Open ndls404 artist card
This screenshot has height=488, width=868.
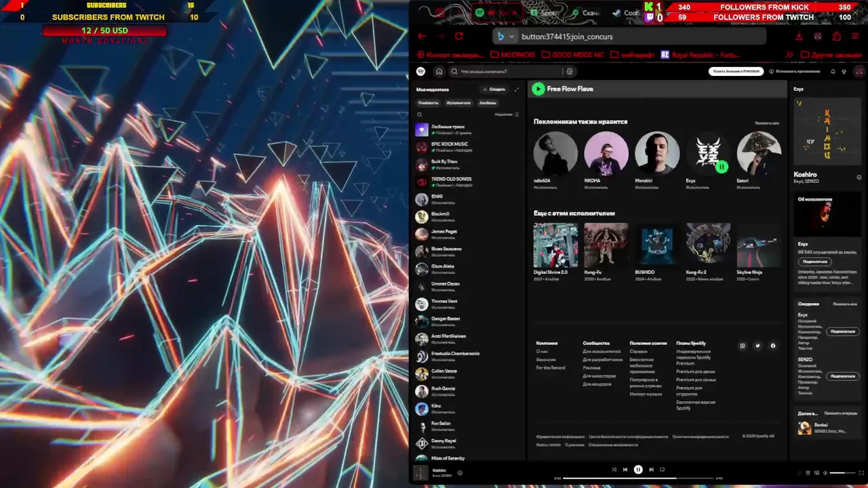[x=555, y=161]
